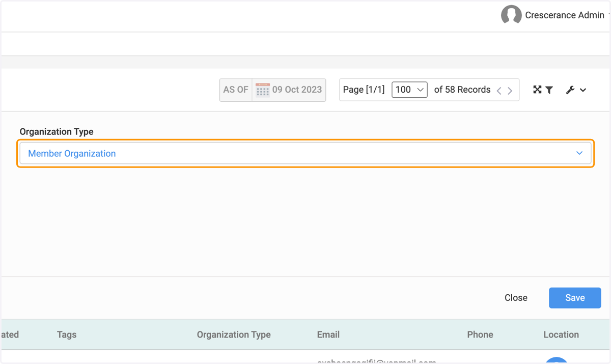Open the filter funnel icon

549,90
